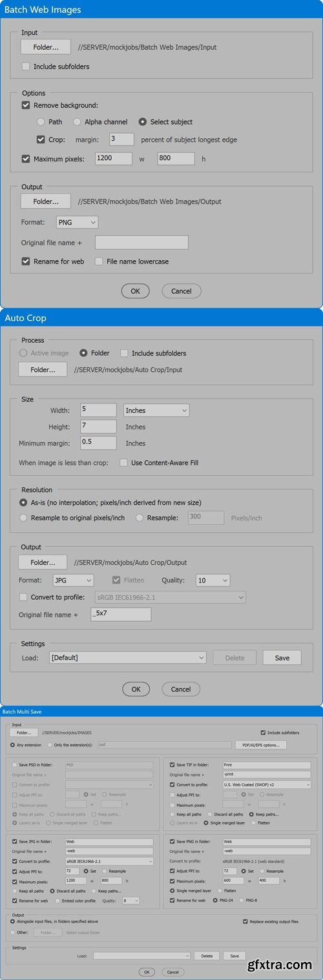The image size is (323, 980).
Task: Click the TIF folder field showing Print
Action: click(267, 764)
